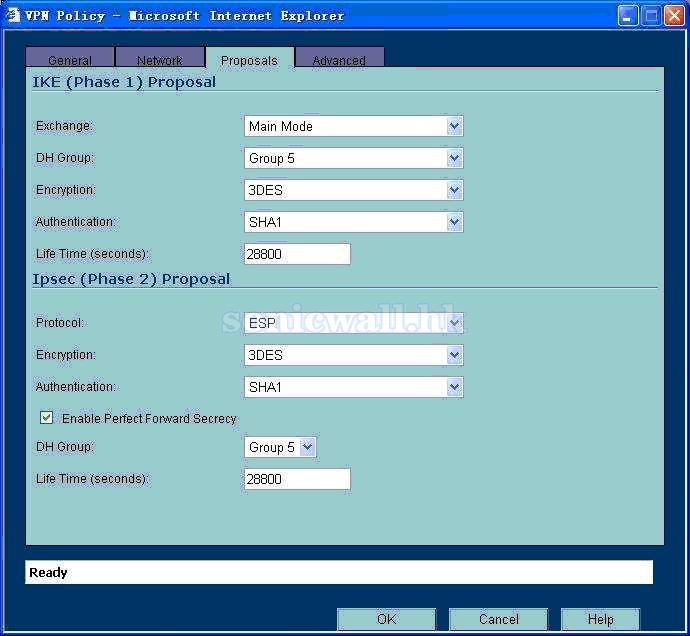Expand the Phase 1 Authentication dropdown

[354, 222]
